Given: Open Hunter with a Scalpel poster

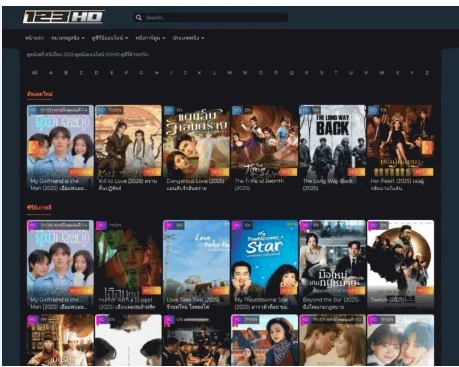Looking at the screenshot, I should [x=128, y=265].
